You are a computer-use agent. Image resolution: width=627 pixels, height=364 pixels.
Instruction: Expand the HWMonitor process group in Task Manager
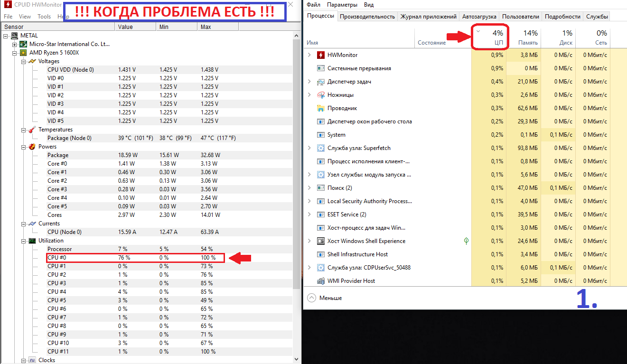point(309,55)
